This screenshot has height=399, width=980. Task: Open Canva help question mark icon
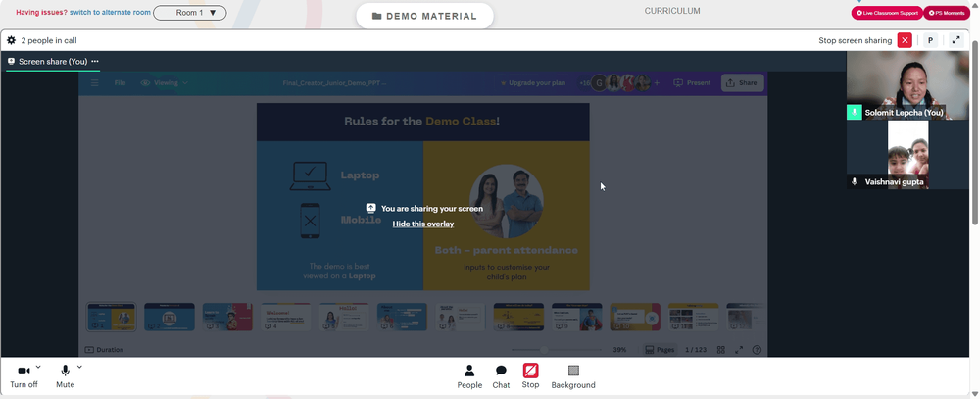757,350
